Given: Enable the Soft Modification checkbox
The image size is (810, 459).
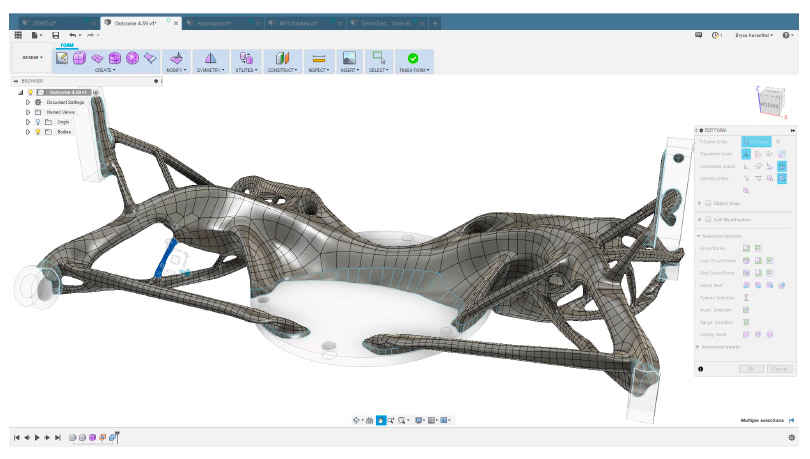Looking at the screenshot, I should [x=708, y=219].
